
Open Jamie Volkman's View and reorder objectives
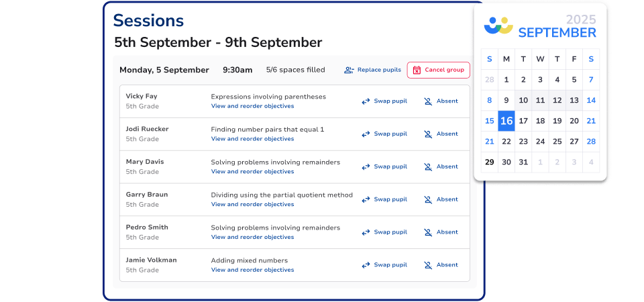click(252, 270)
